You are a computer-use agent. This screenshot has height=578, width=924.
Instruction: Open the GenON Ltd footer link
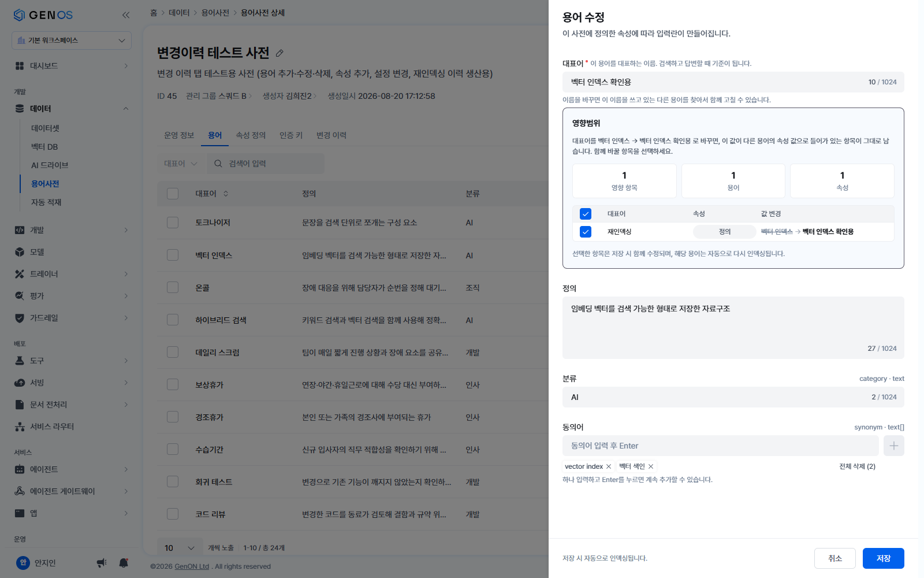tap(192, 566)
